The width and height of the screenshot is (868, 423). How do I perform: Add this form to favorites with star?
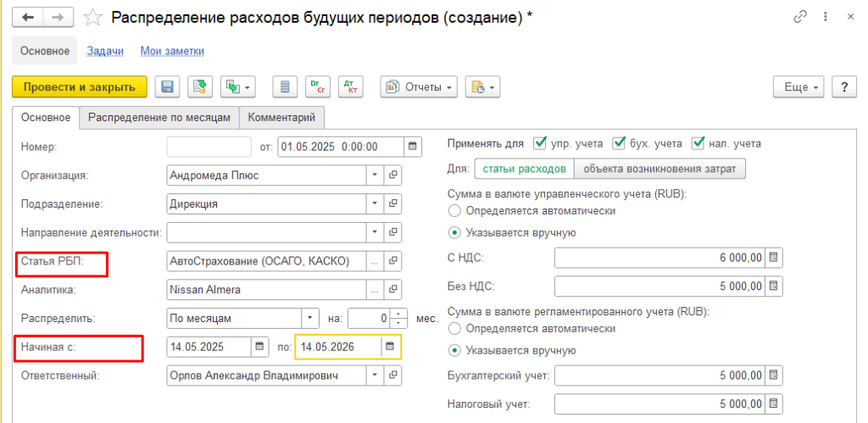96,18
